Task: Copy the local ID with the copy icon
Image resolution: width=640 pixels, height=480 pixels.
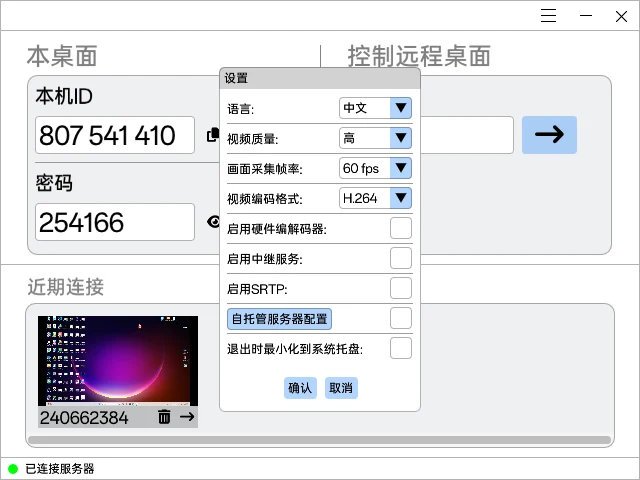Action: tap(213, 135)
